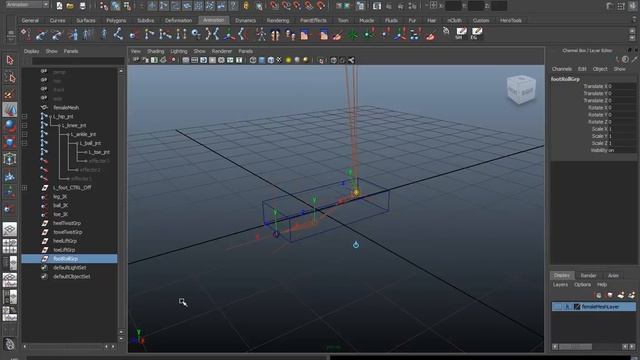Screen dimensions: 640x360
Task: Collapse the L_ankle_jnt outliner node
Action: [24, 135]
